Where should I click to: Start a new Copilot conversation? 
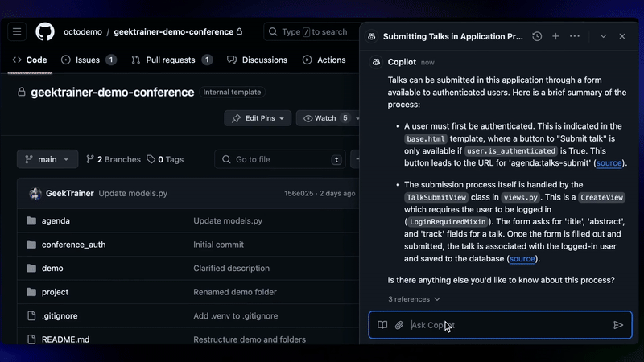555,36
